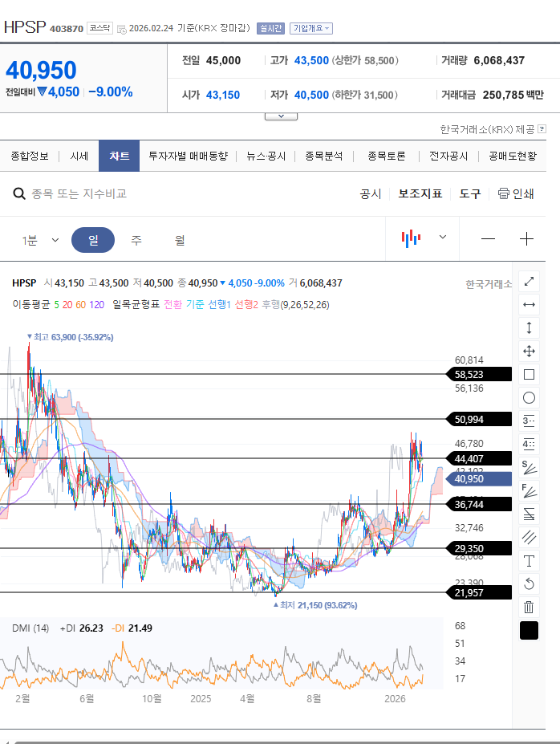Click the search magnifier icon
The width and height of the screenshot is (560, 744).
point(19,193)
